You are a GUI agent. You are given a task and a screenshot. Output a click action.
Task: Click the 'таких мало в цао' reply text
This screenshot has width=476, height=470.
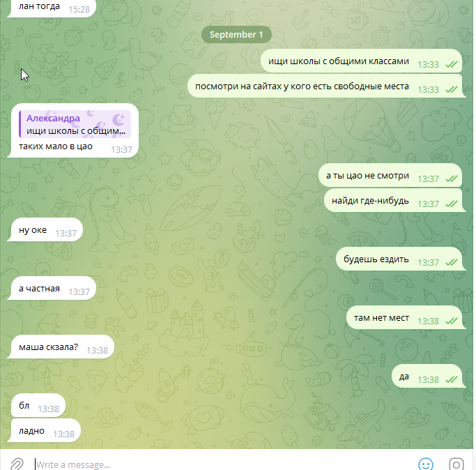(x=56, y=146)
